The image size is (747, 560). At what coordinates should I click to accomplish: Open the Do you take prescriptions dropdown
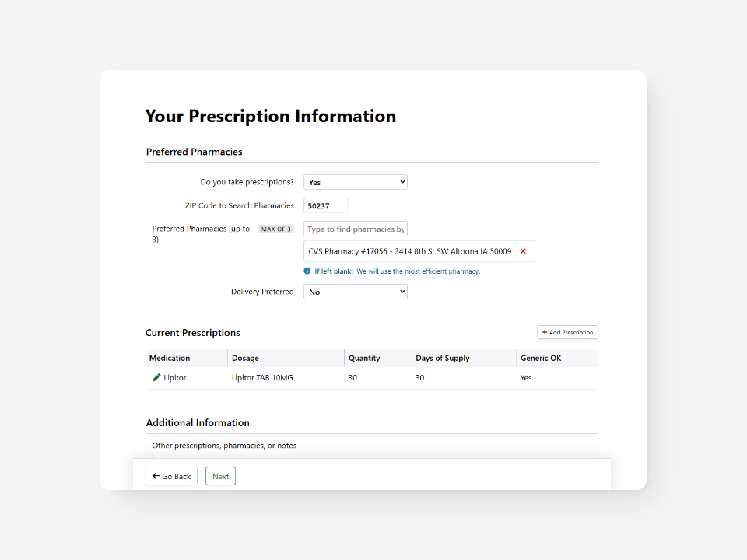[x=355, y=181]
